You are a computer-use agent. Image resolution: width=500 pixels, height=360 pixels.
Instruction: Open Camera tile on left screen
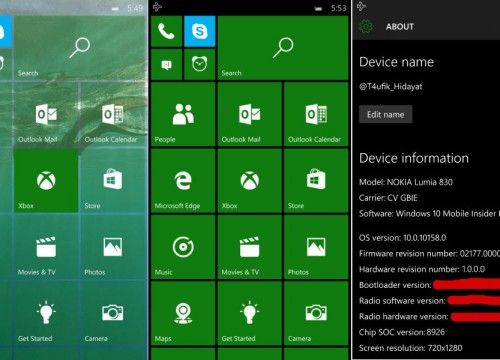coord(113,313)
